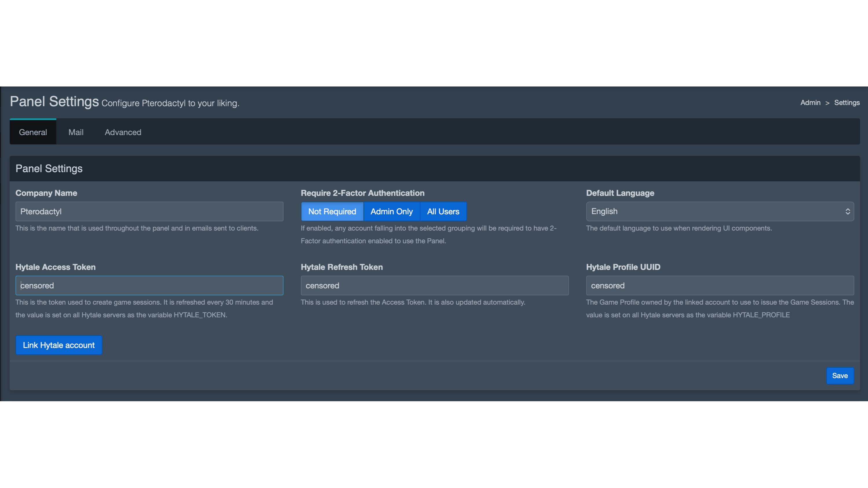This screenshot has height=488, width=868.
Task: Click the Default Language label
Action: click(x=620, y=193)
